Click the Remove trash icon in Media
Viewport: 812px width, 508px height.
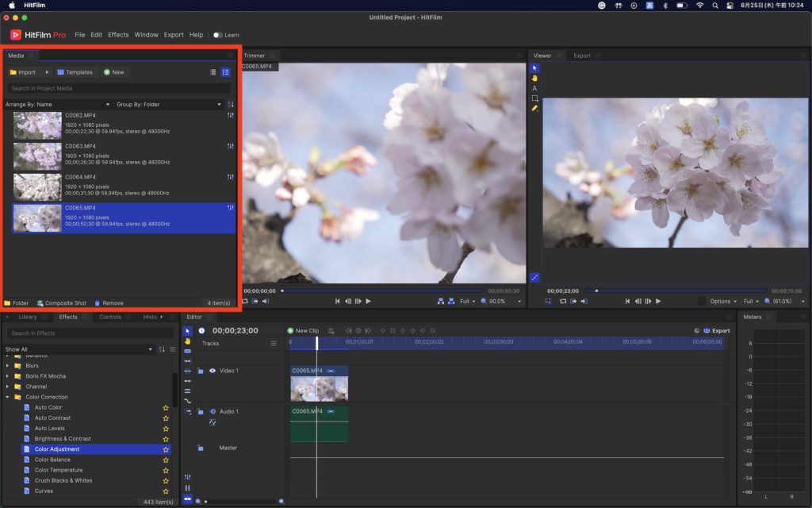(98, 303)
